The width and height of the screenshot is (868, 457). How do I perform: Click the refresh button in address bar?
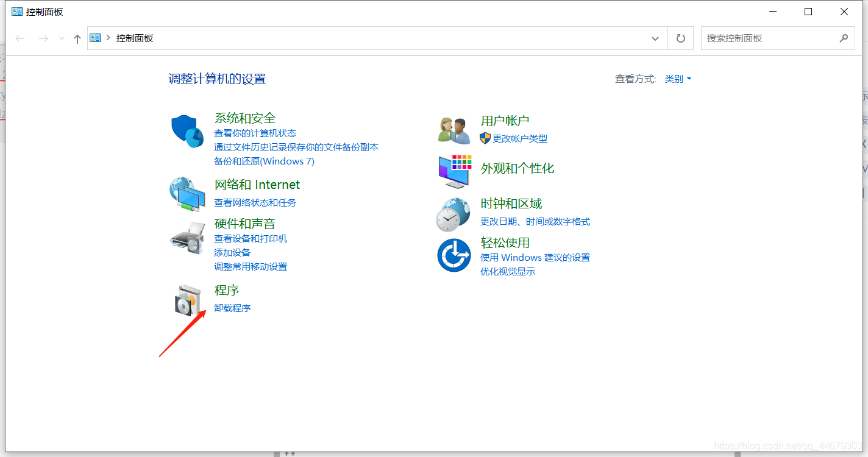[681, 38]
